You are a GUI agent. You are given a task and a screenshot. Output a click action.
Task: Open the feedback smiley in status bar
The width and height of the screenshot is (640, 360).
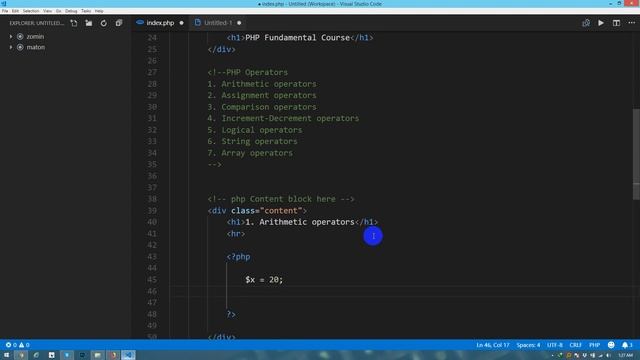611,345
